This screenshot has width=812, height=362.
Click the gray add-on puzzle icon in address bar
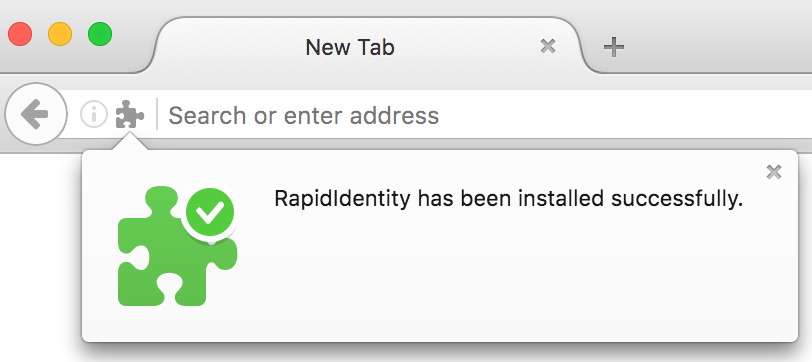[x=129, y=114]
